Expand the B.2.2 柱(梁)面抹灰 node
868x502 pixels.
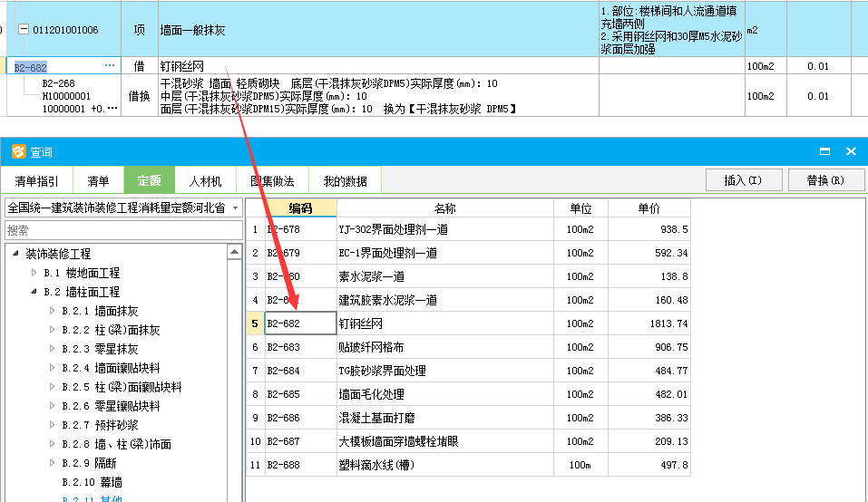click(52, 330)
